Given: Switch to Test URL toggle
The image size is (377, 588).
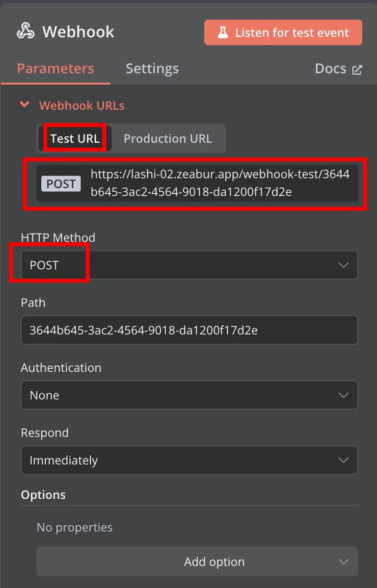Looking at the screenshot, I should point(75,138).
